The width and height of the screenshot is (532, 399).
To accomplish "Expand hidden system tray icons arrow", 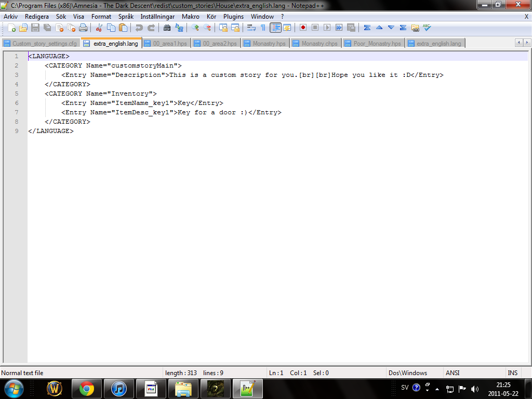I will click(437, 389).
